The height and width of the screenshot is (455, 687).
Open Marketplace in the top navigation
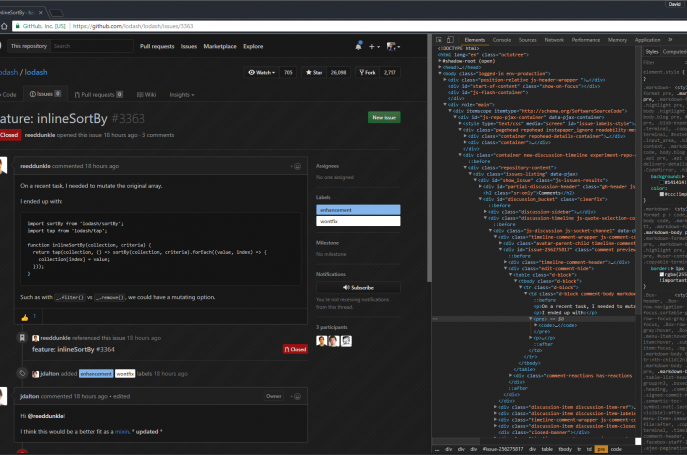point(220,46)
